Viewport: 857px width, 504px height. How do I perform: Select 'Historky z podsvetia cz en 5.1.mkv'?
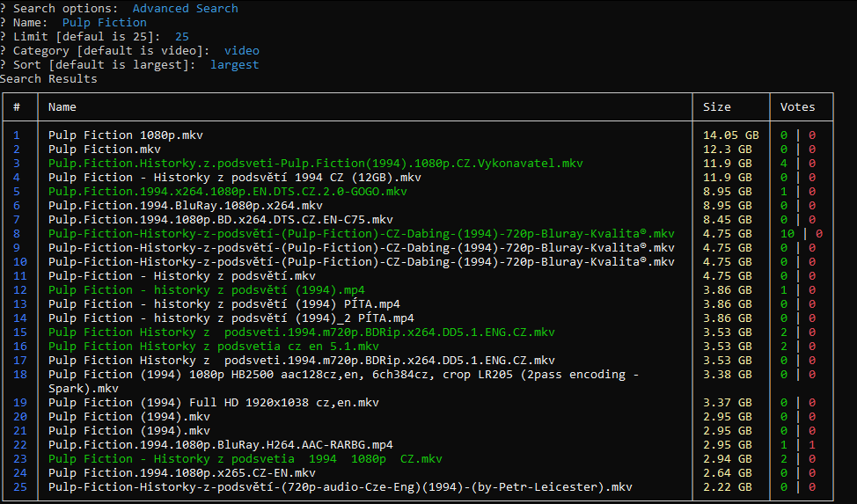click(214, 347)
